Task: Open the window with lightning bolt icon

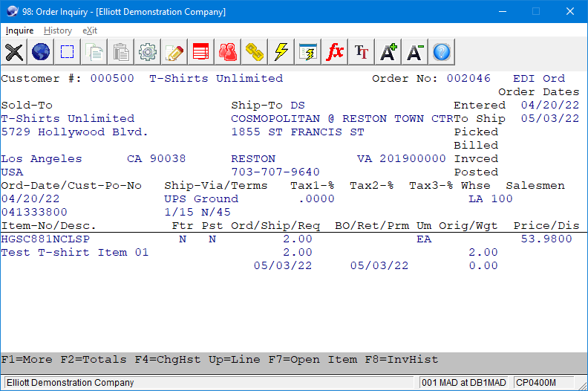Action: click(308, 52)
